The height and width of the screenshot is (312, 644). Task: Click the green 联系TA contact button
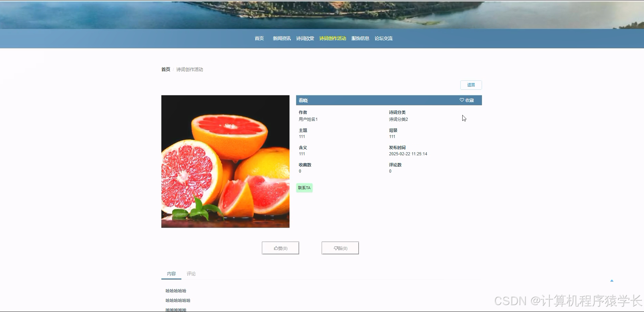(304, 187)
